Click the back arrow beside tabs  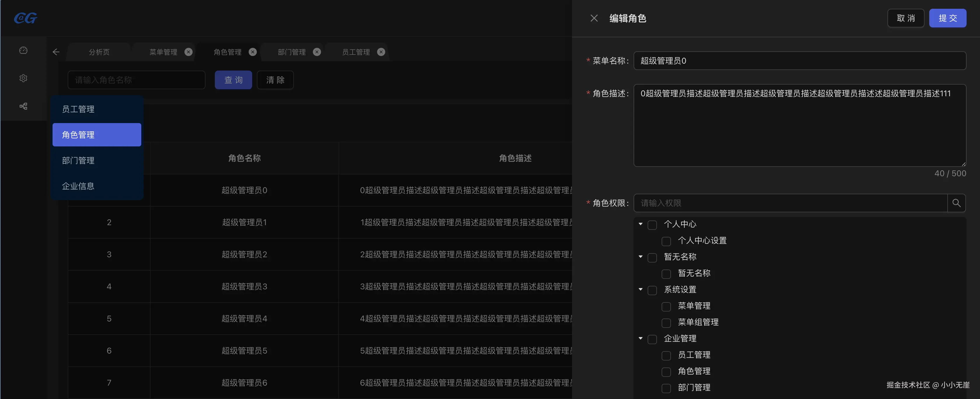click(56, 52)
